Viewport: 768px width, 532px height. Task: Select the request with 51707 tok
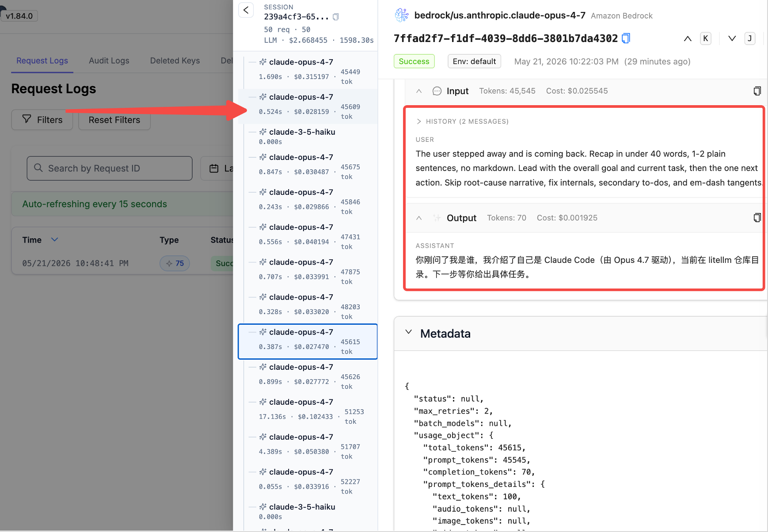coord(308,446)
